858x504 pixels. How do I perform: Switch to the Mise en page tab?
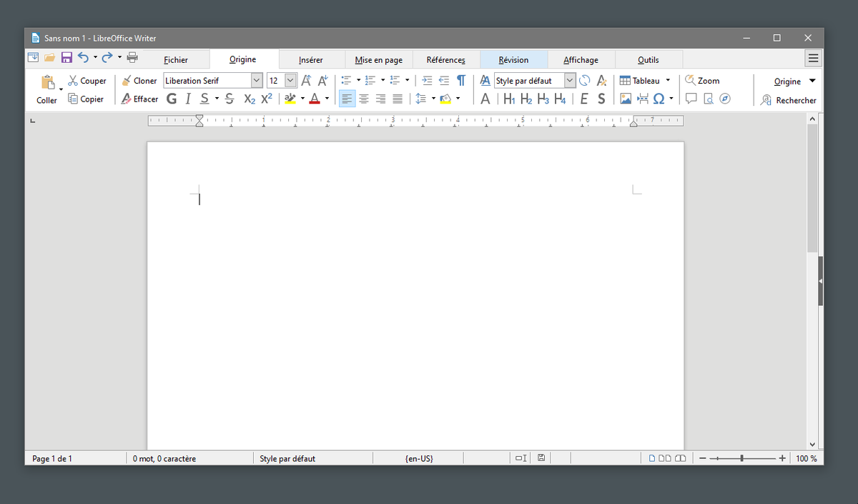click(379, 60)
